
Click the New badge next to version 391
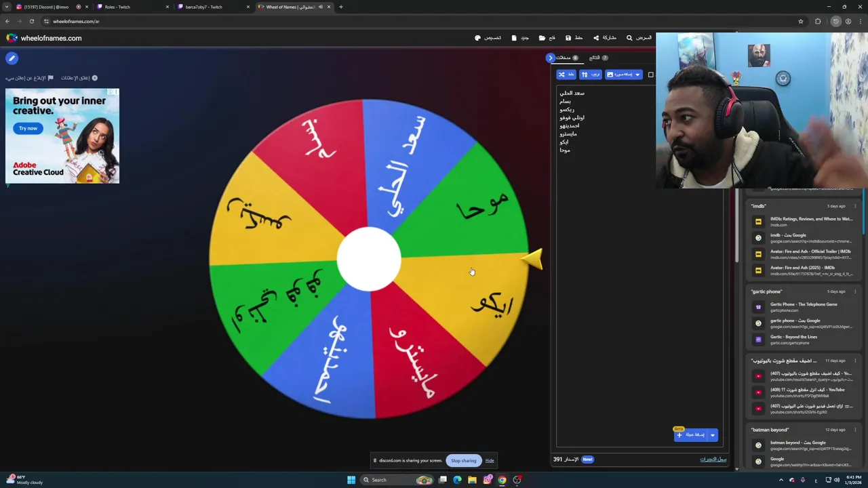click(587, 460)
